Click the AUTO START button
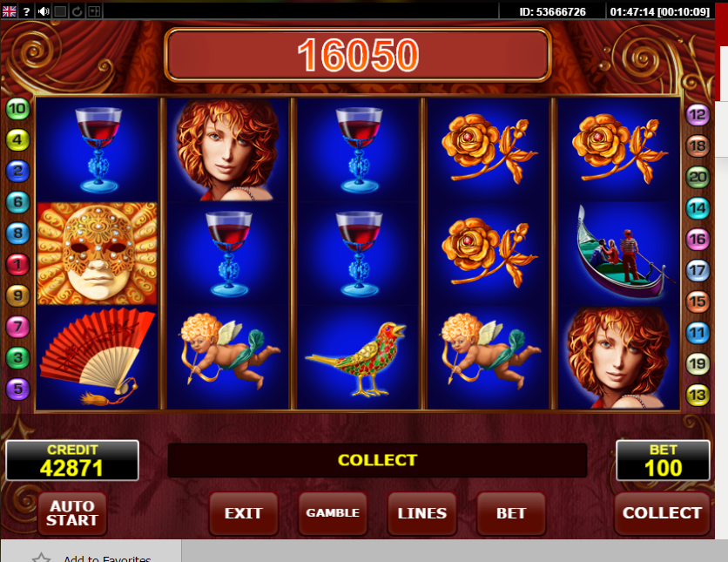Screen dimensions: 728x562 (x=72, y=513)
